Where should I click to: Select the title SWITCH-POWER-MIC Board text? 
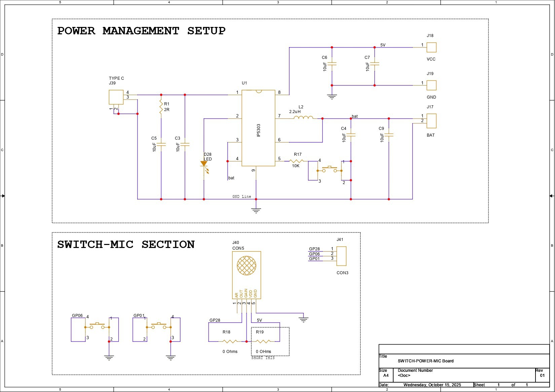point(425,361)
